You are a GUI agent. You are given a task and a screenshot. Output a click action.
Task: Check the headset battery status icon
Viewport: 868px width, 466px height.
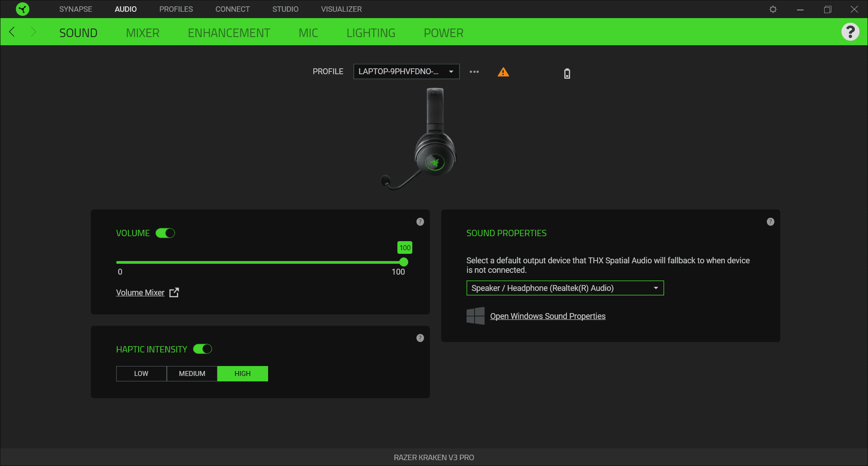(x=567, y=73)
